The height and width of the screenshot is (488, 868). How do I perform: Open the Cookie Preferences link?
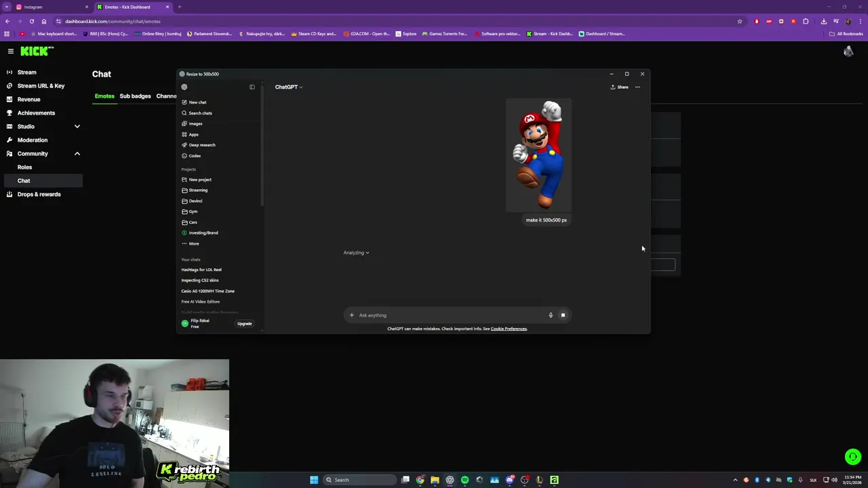tap(509, 329)
